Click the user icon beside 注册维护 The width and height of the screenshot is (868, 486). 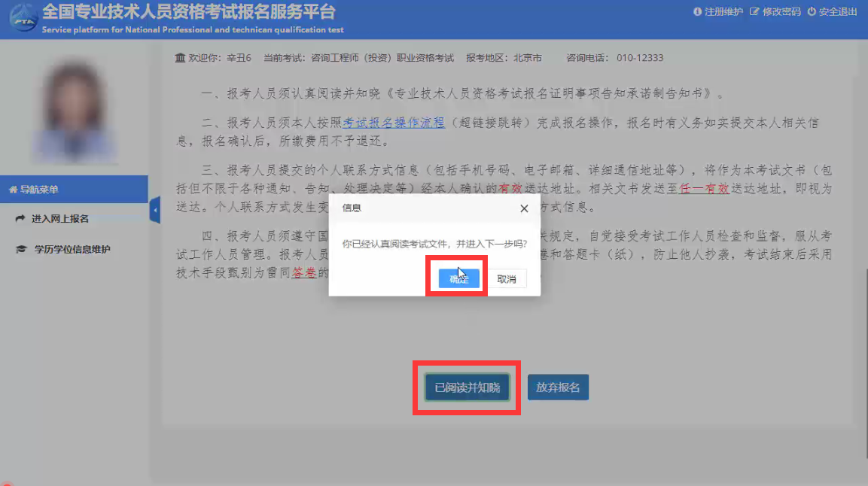pyautogui.click(x=696, y=12)
